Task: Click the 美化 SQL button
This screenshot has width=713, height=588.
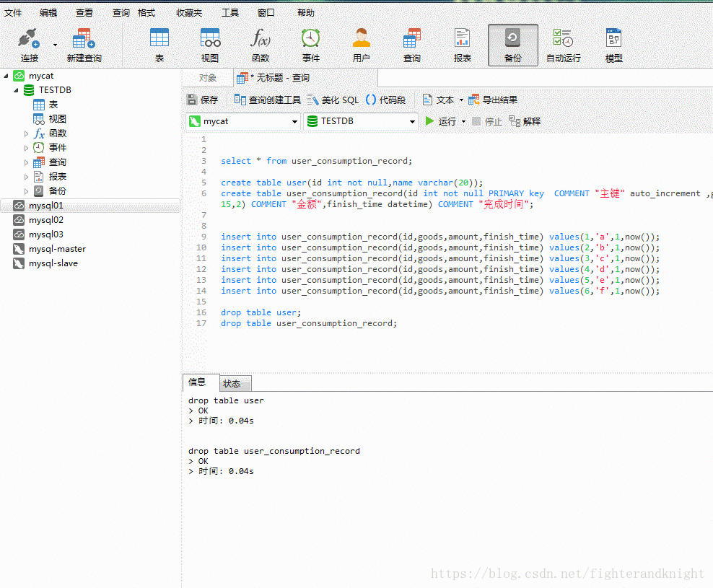Action: click(x=333, y=100)
